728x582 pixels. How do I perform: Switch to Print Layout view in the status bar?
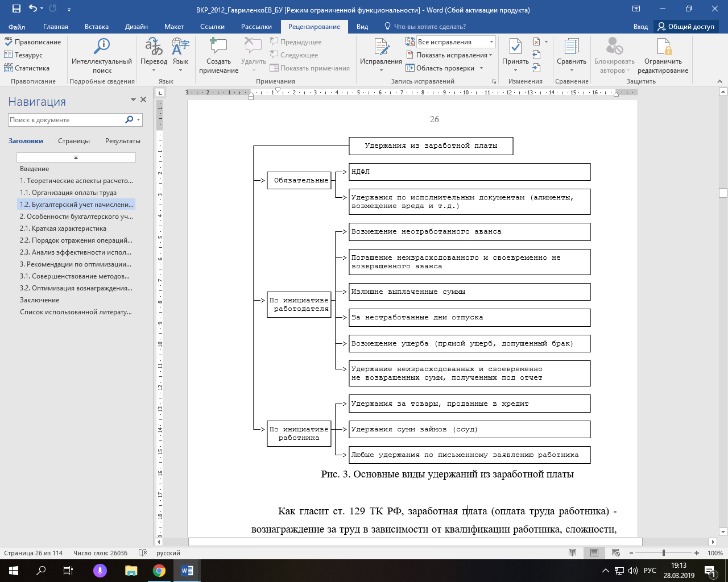(x=594, y=553)
